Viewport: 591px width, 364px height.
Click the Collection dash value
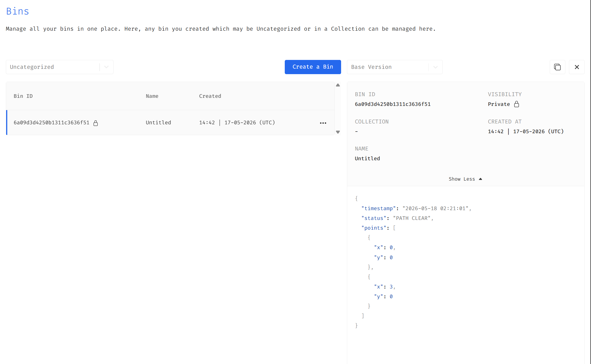356,132
